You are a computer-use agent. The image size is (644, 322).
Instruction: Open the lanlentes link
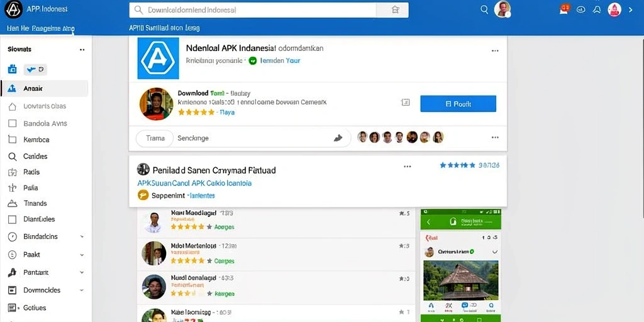pyautogui.click(x=201, y=196)
